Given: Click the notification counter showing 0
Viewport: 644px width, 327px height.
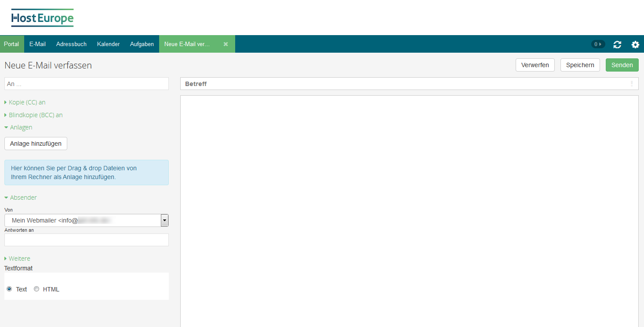Looking at the screenshot, I should point(597,44).
